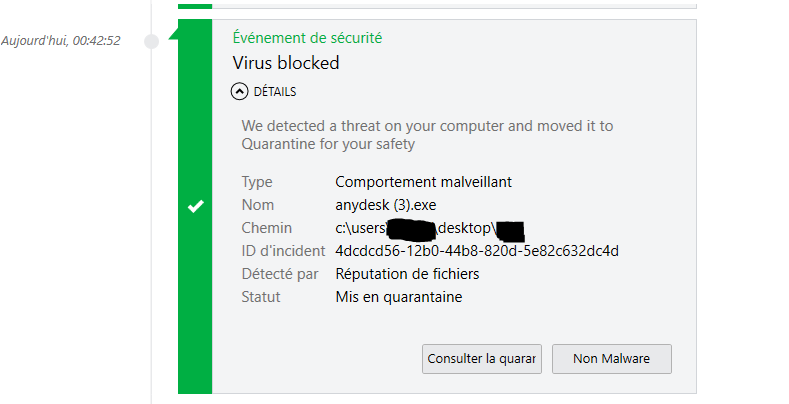Collapse the DÉTAILS chevron circle icon
789x404 pixels.
tap(239, 91)
